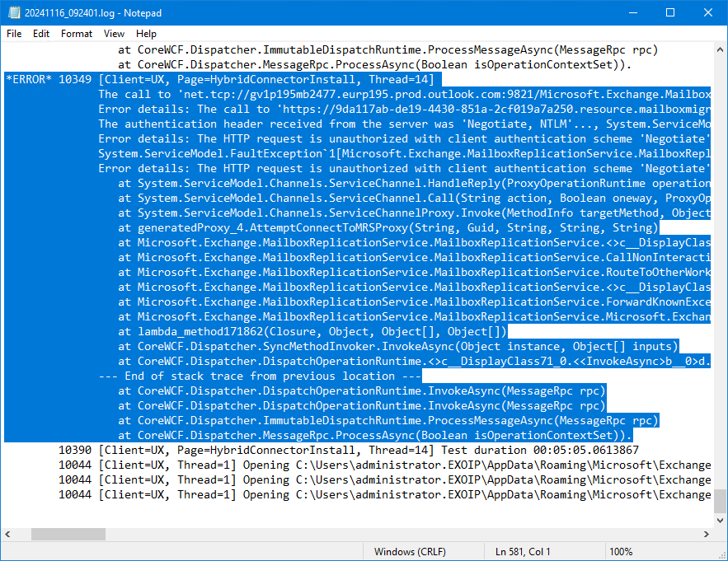Click the window resize grip corner

point(721,554)
